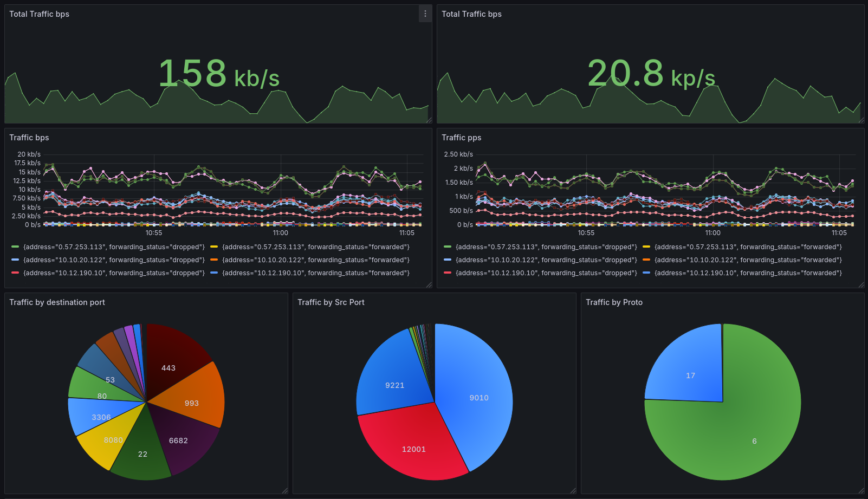The width and height of the screenshot is (868, 499).
Task: Click resize handle of right Total Traffic panel
Action: click(861, 120)
